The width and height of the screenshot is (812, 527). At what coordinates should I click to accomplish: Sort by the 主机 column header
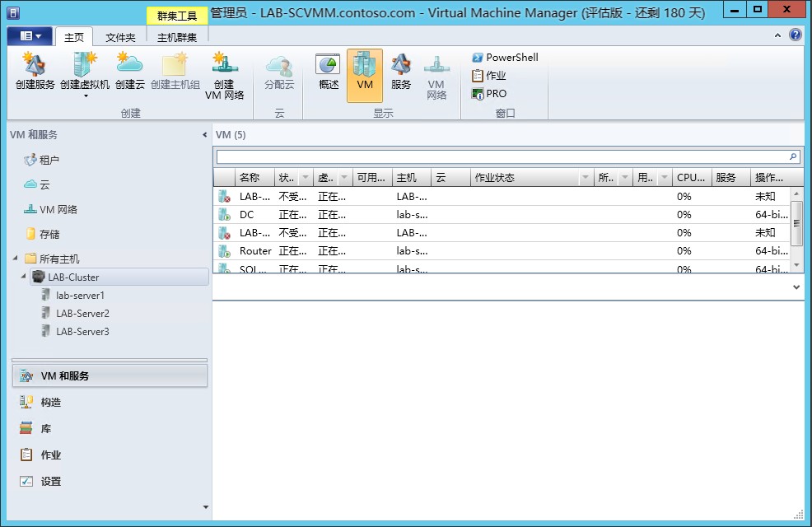(x=412, y=178)
